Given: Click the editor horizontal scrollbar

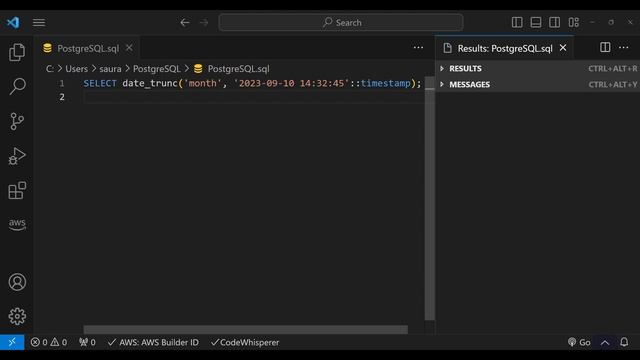Looking at the screenshot, I should (245, 329).
